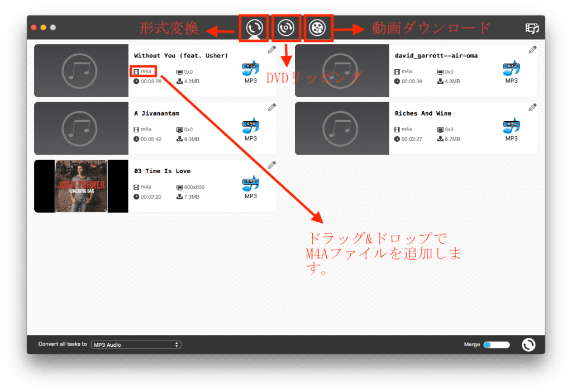Image resolution: width=572 pixels, height=392 pixels.
Task: Expand the Convert all tasks to dropdown
Action: pos(136,345)
